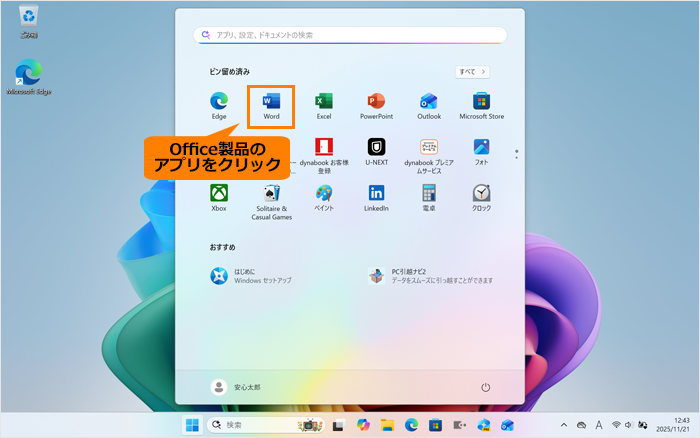The width and height of the screenshot is (700, 438).
Task: Show all apps with すべて button
Action: tap(472, 72)
